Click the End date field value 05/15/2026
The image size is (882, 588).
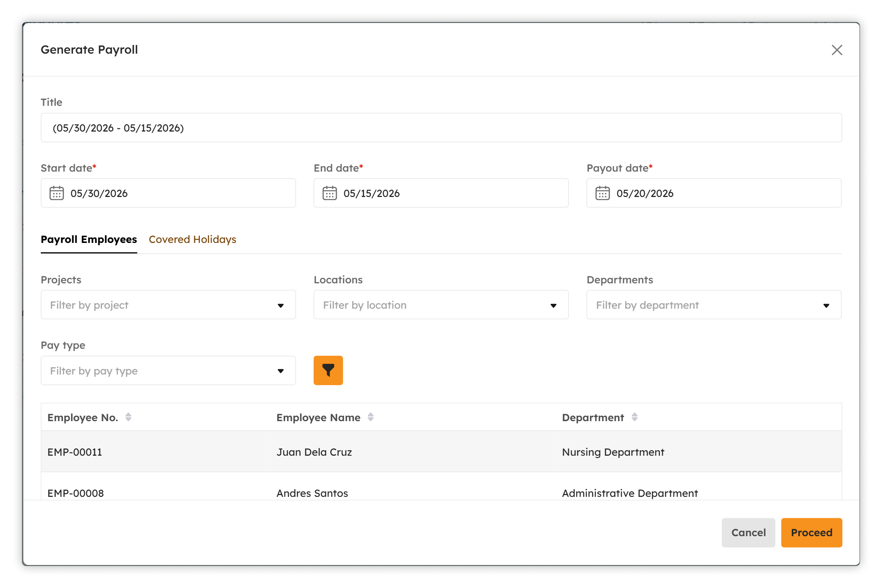(372, 194)
